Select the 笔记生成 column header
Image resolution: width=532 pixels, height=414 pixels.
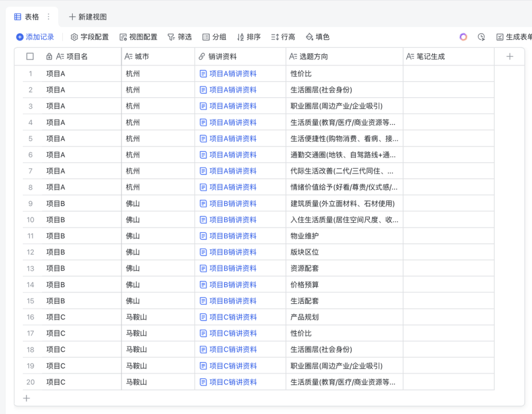(x=448, y=56)
